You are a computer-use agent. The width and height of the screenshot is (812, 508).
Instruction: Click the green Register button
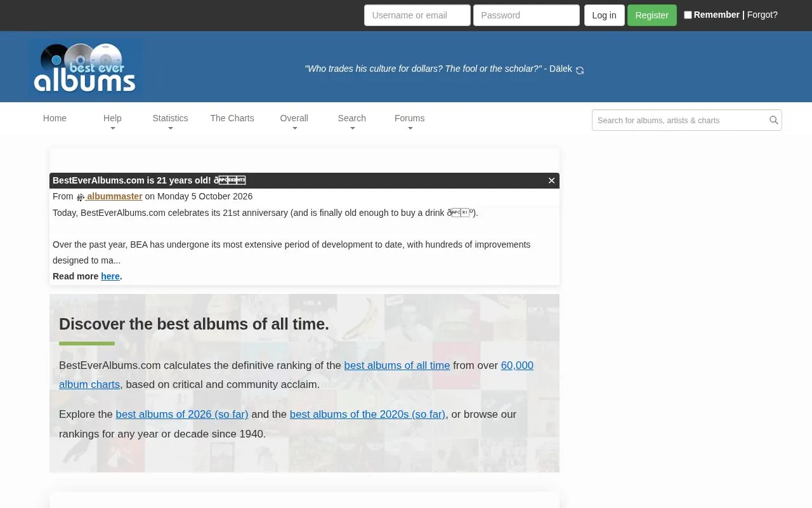tap(652, 15)
